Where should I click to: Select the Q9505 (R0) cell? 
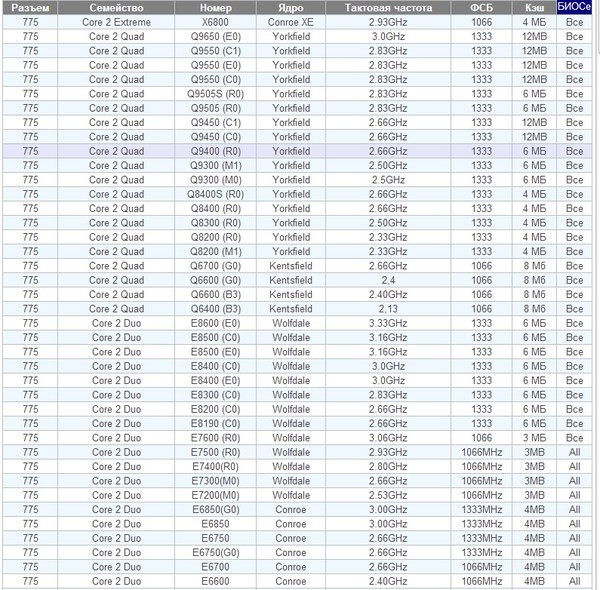[x=215, y=108]
